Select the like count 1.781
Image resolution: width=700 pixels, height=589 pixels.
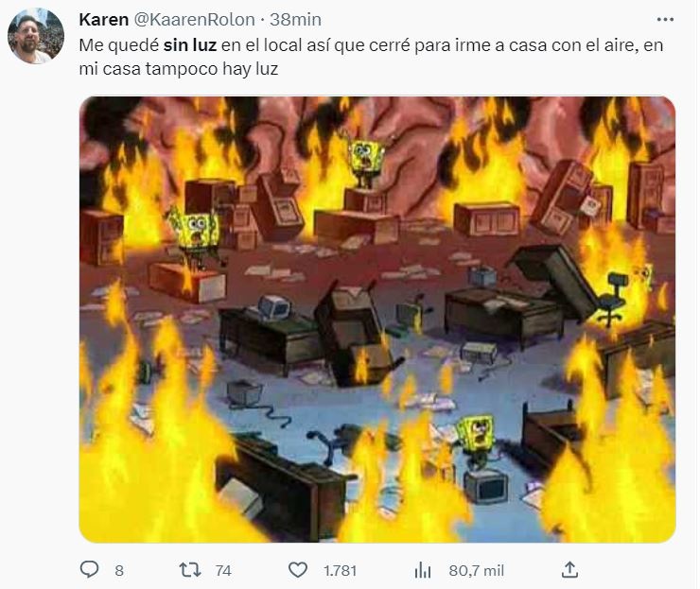click(341, 571)
